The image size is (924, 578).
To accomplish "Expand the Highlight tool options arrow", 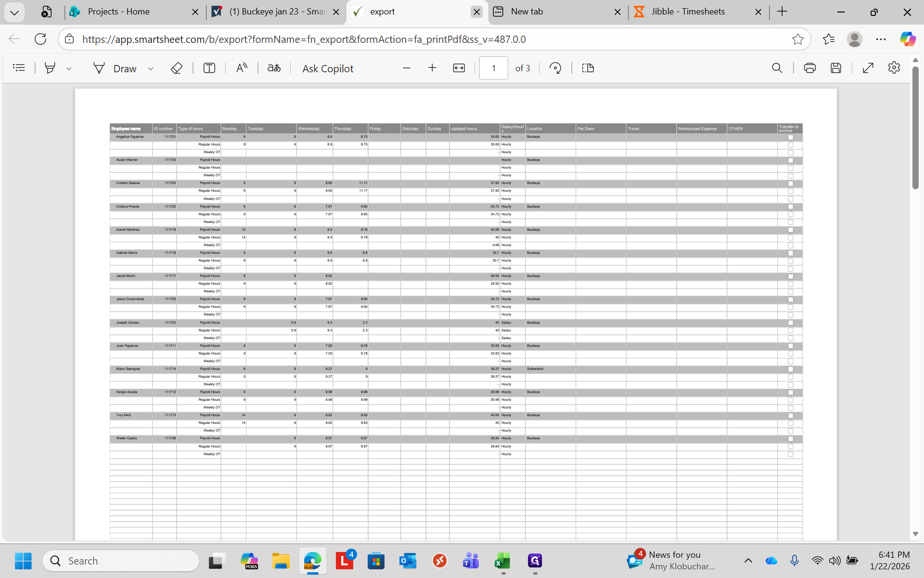I will point(69,69).
